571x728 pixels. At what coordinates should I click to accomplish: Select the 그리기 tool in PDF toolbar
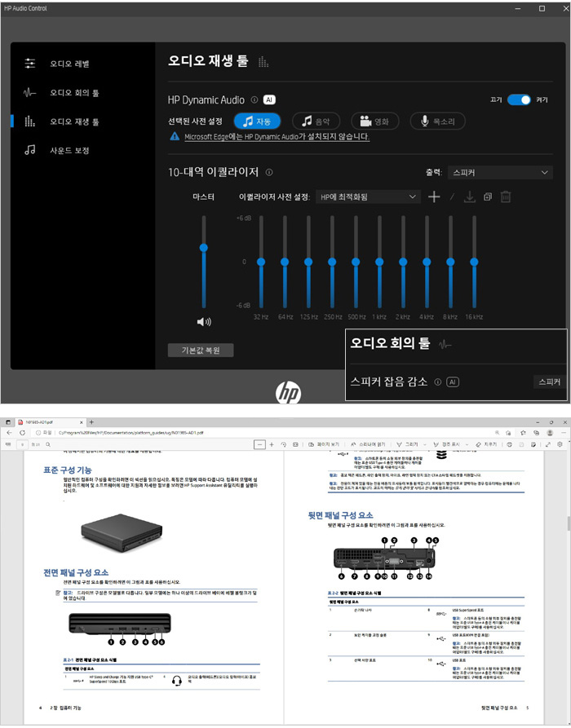(x=407, y=445)
